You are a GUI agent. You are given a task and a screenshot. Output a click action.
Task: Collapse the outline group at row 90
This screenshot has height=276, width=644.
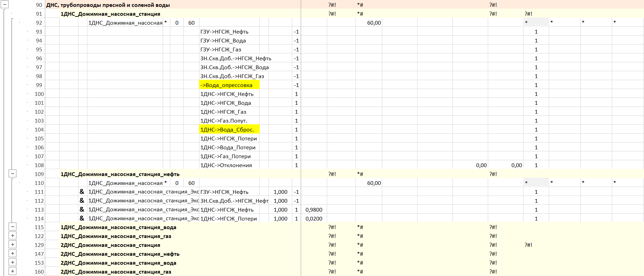4,5
